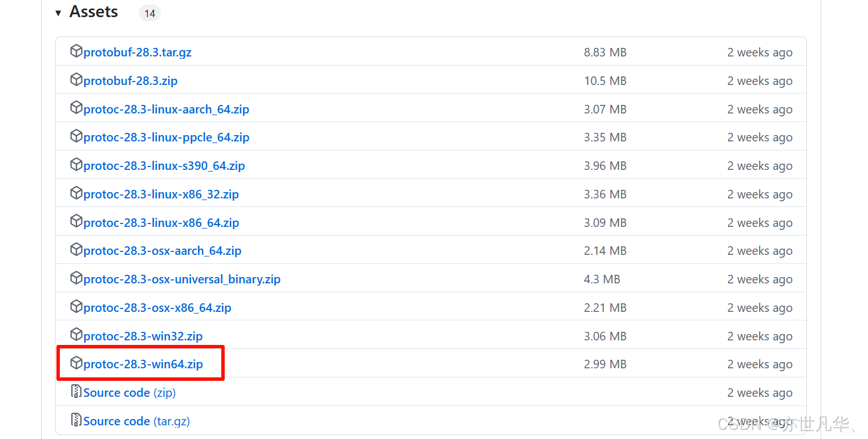
Task: Click the package icon beside protoc-28.3-win64.zip
Action: 76,363
